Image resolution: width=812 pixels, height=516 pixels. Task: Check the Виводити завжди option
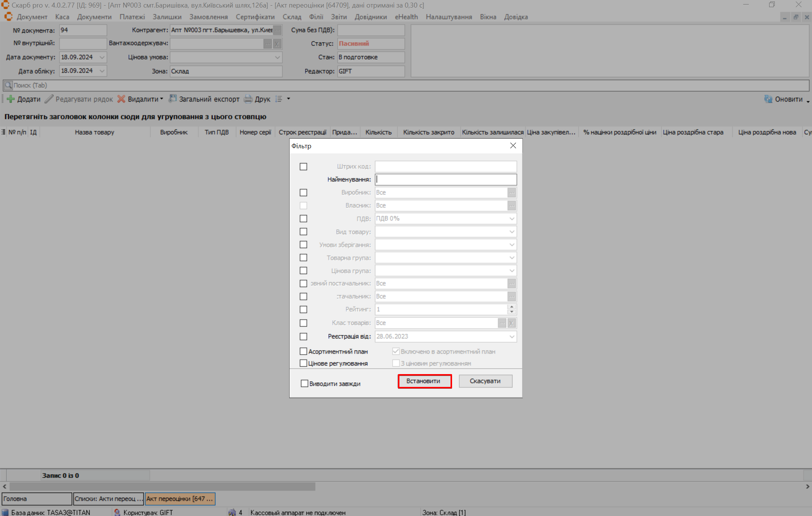[304, 384]
